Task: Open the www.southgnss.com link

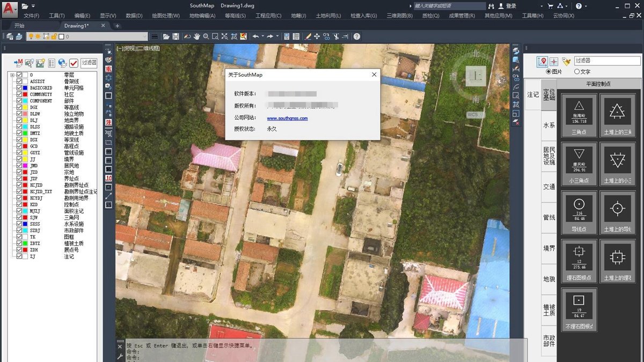Action: (287, 118)
